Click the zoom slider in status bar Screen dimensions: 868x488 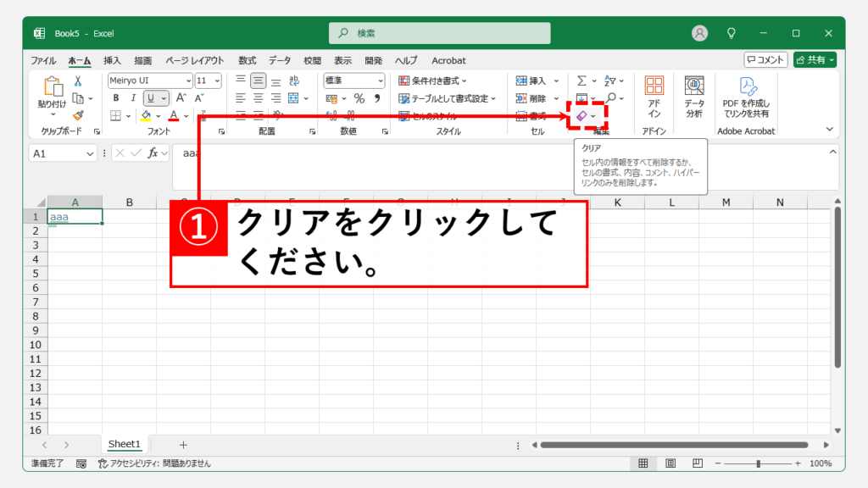pyautogui.click(x=758, y=463)
